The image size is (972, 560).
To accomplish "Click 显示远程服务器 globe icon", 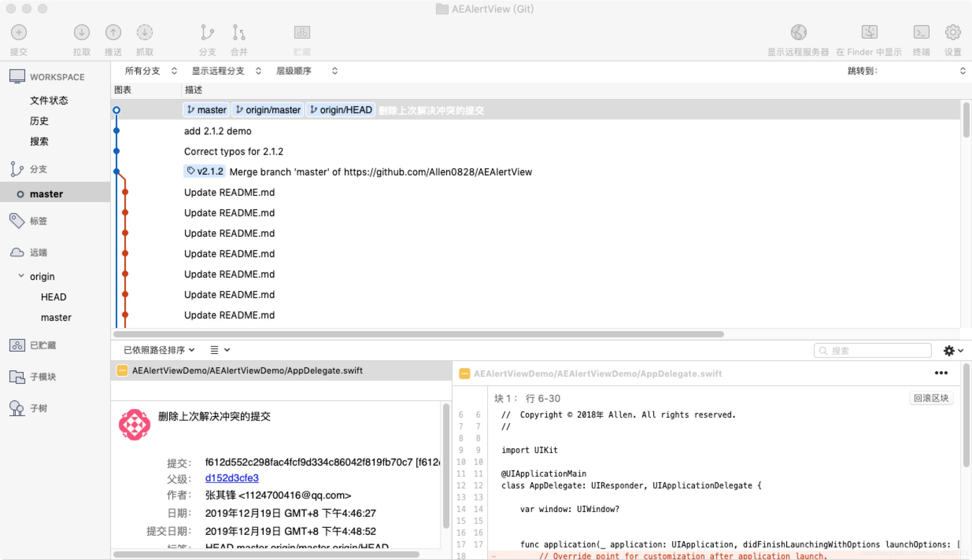I will coord(798,33).
